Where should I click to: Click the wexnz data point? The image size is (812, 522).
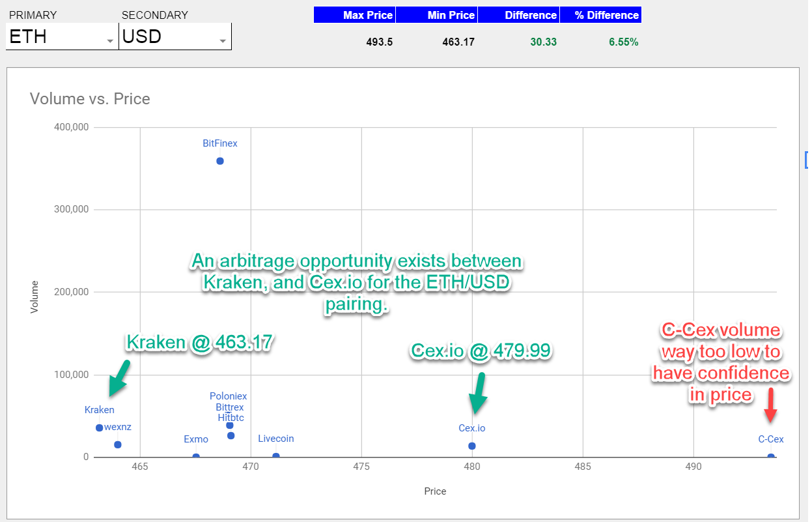pos(116,444)
